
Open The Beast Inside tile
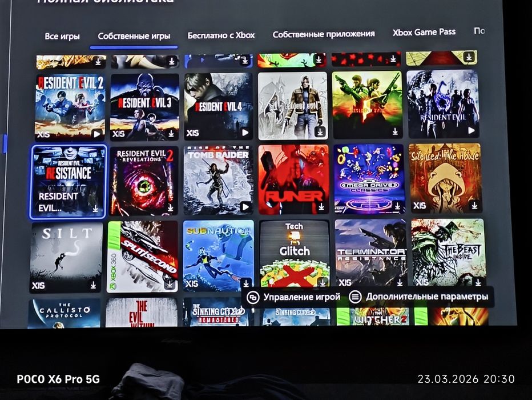[449, 253]
